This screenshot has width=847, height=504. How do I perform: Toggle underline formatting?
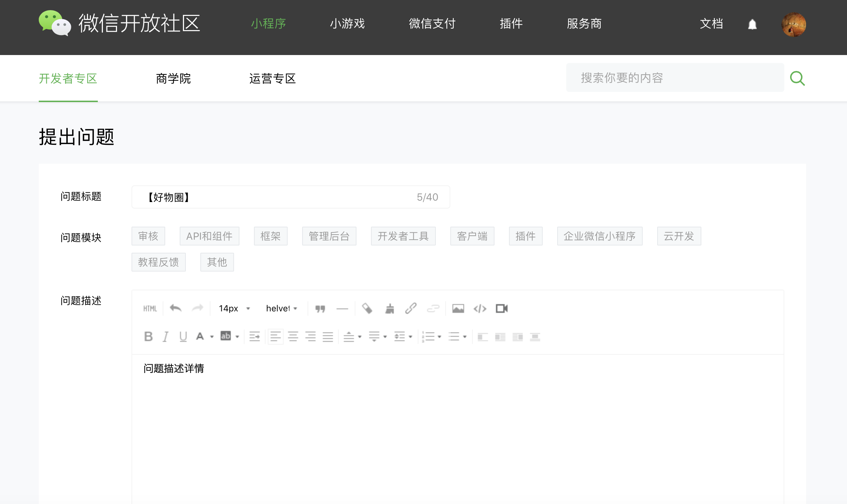coord(183,337)
